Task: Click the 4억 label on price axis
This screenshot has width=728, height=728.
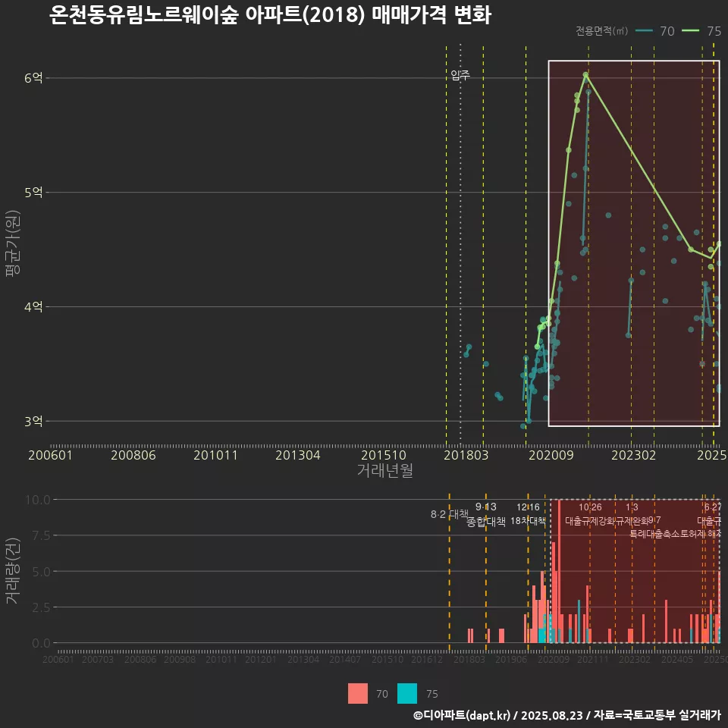Action: [x=33, y=307]
